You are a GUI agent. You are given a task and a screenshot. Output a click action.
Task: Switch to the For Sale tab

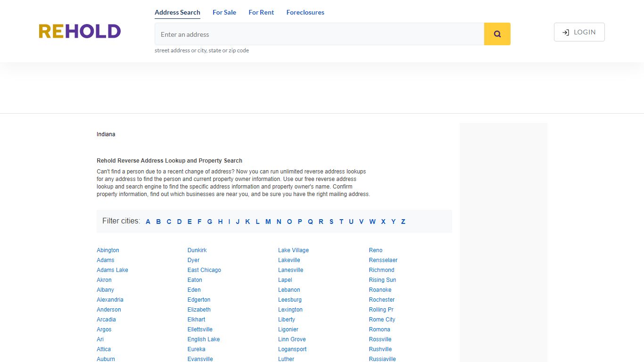pos(224,12)
